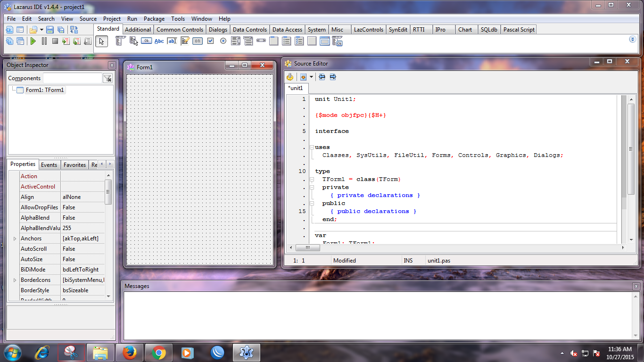Viewport: 644px width, 362px height.
Task: Select the TButton (Ok) component icon
Action: pos(146,41)
